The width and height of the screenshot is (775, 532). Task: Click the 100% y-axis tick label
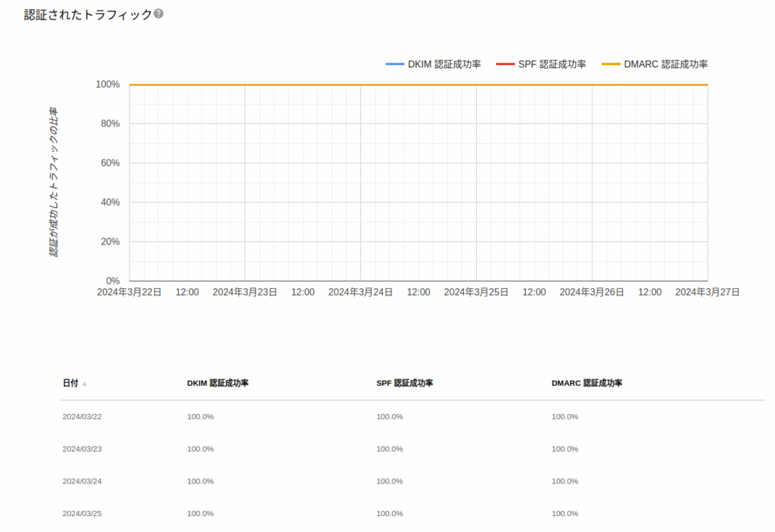tap(107, 84)
